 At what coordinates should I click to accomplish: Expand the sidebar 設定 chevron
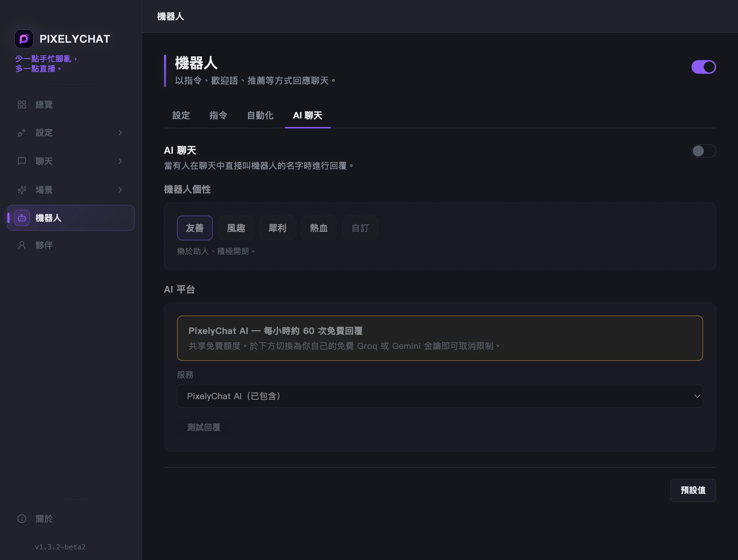click(120, 132)
